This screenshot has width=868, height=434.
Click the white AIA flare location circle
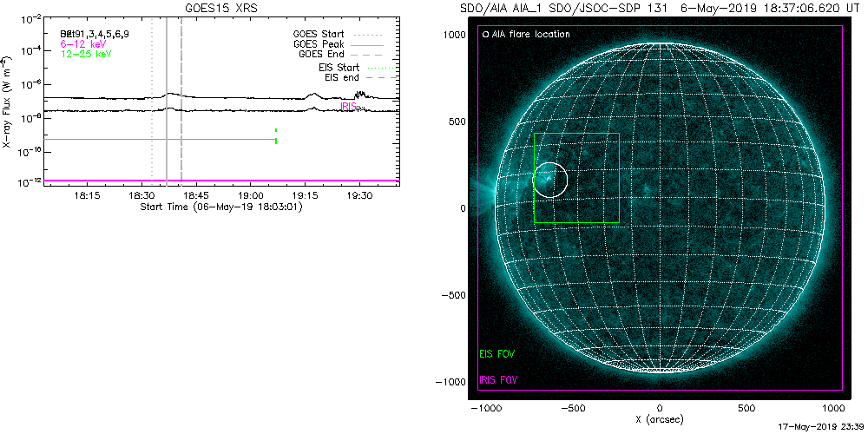[549, 180]
